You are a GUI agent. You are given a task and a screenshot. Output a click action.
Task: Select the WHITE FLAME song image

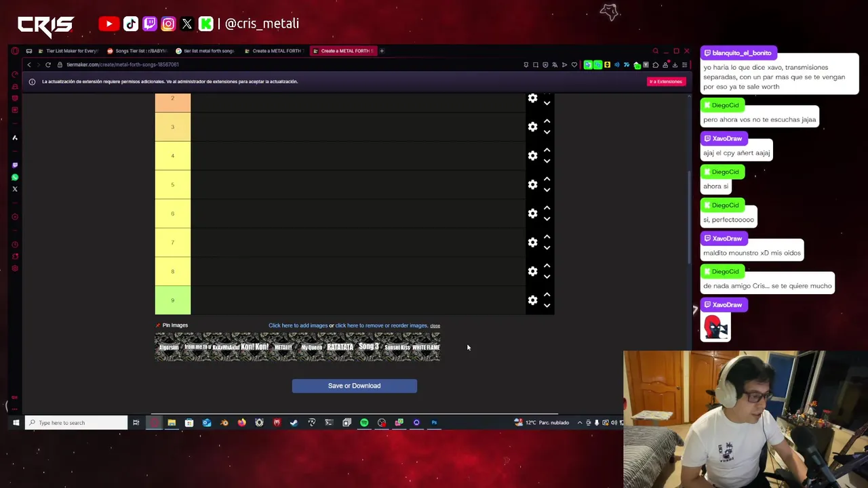(426, 347)
